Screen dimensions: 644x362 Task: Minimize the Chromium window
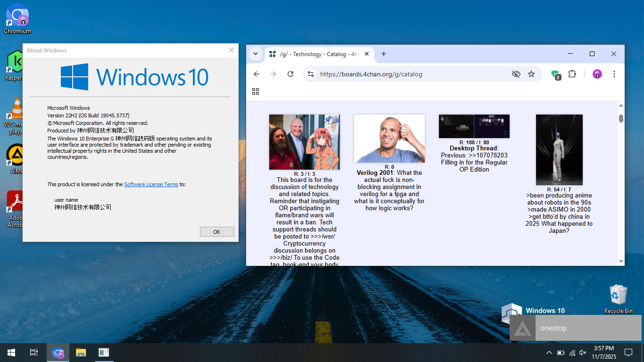(570, 54)
